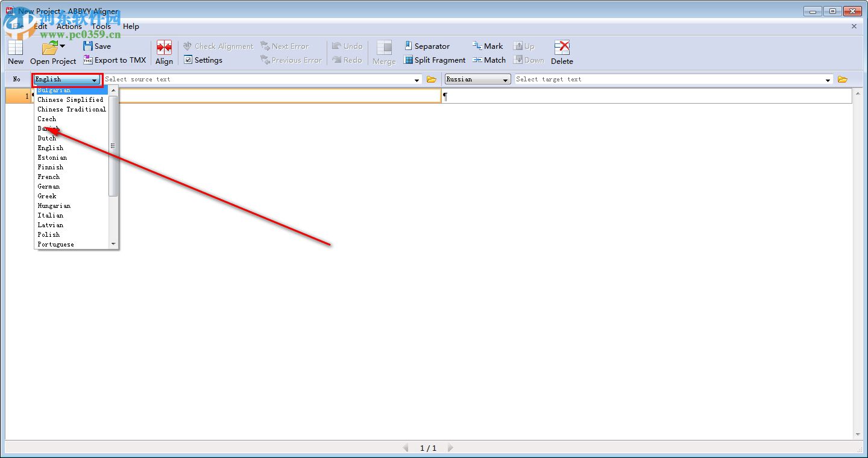Click Export to TMX toolbar button
This screenshot has width=868, height=458.
point(115,60)
